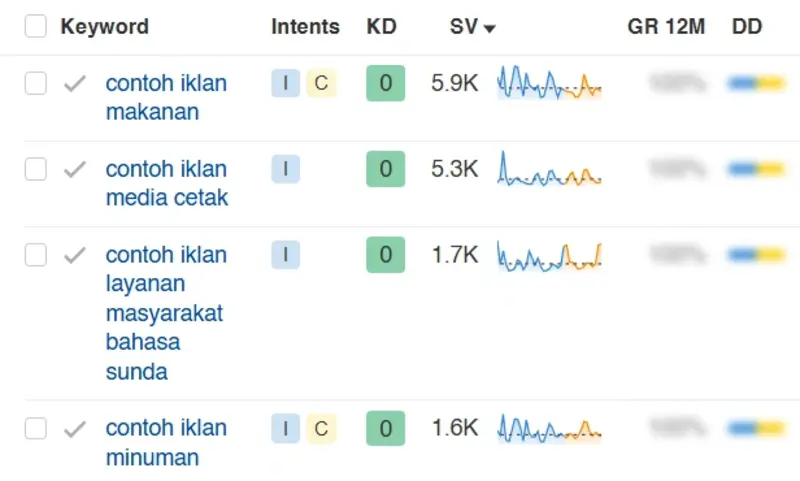Click the Commercial intent badge for contoh iklan minuman

(321, 428)
